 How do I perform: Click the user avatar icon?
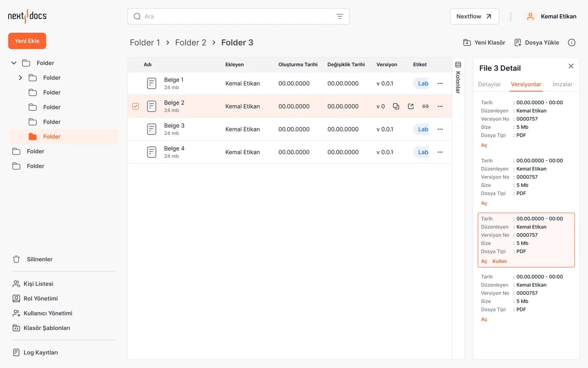[530, 16]
